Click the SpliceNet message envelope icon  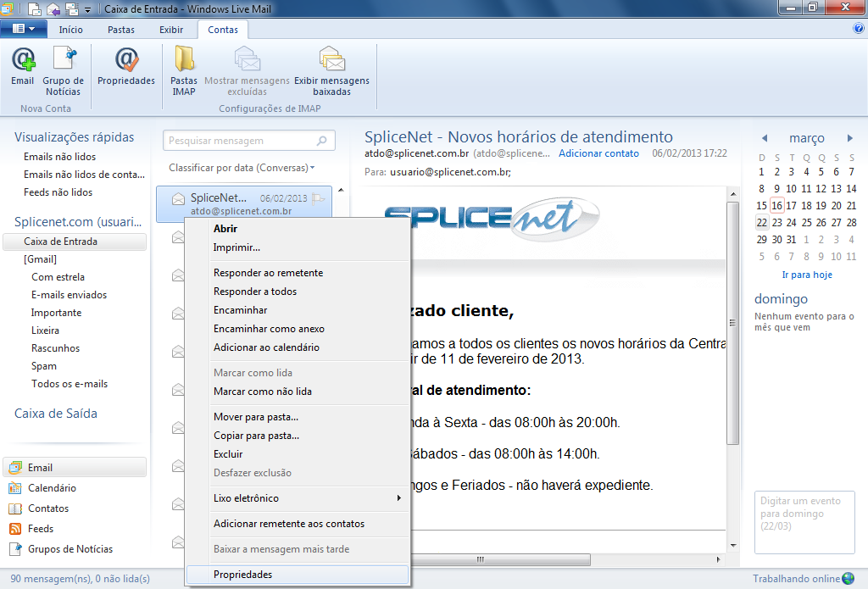(x=178, y=198)
